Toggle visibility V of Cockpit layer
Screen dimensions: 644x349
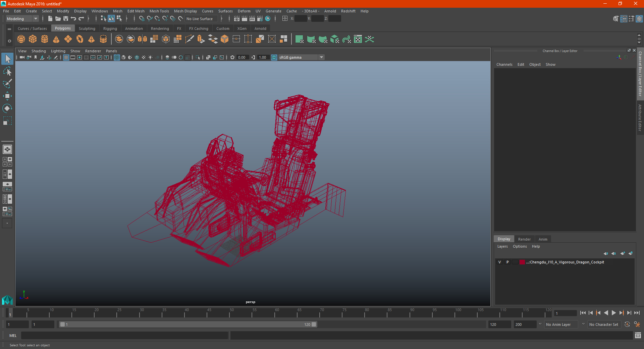(499, 262)
